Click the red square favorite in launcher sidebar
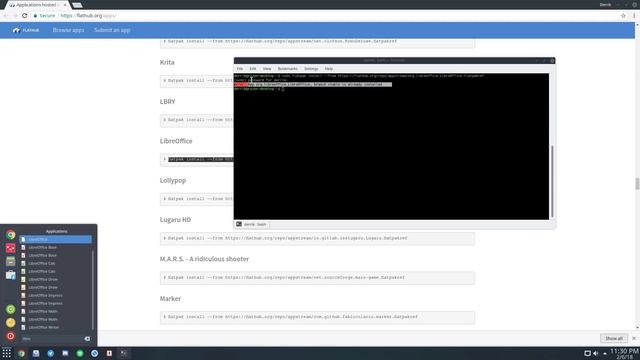 click(x=11, y=248)
